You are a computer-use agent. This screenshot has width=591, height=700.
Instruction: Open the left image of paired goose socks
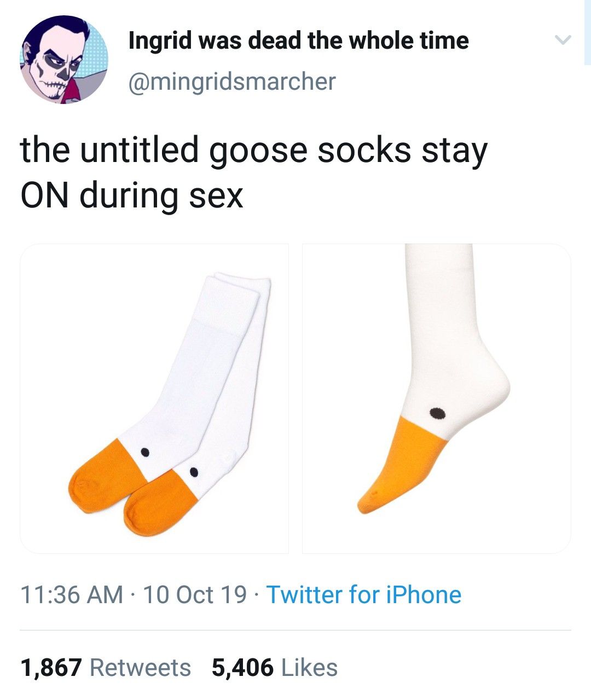(154, 398)
